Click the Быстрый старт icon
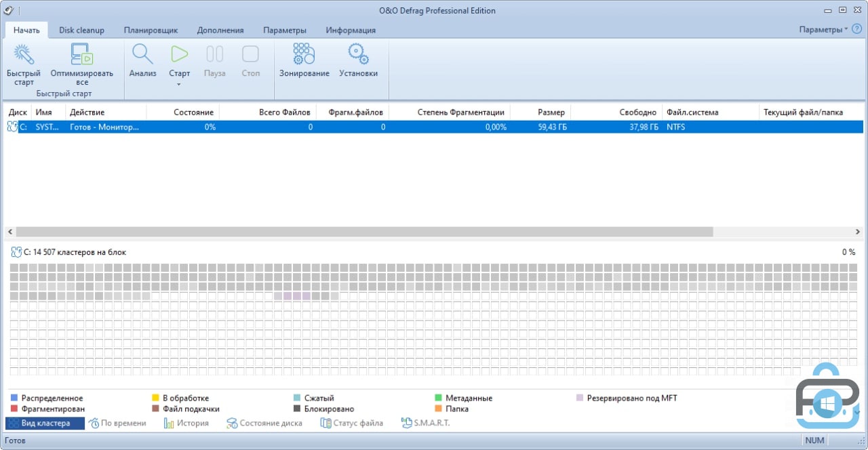This screenshot has width=868, height=450. click(24, 54)
